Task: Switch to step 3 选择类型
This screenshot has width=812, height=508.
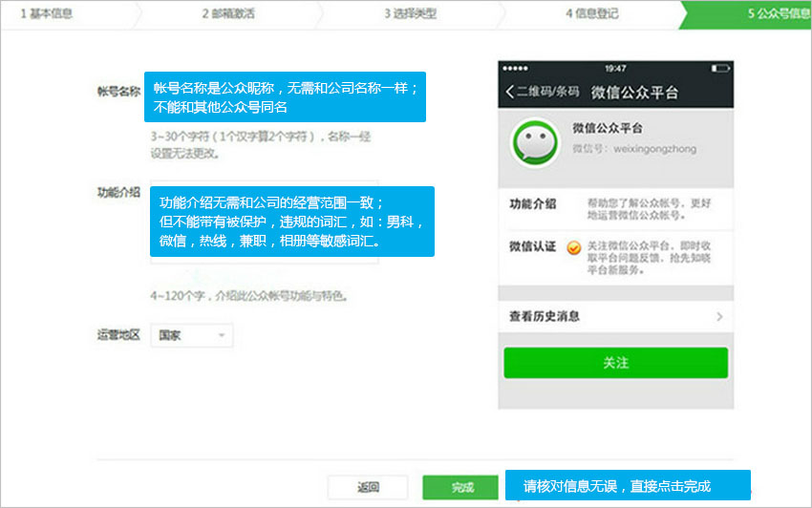Action: tap(410, 13)
